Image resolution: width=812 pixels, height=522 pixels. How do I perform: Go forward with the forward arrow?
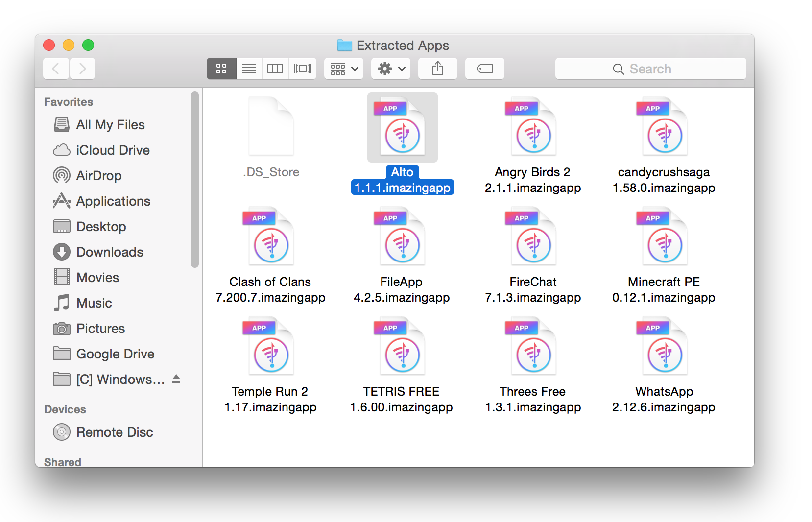tap(82, 69)
